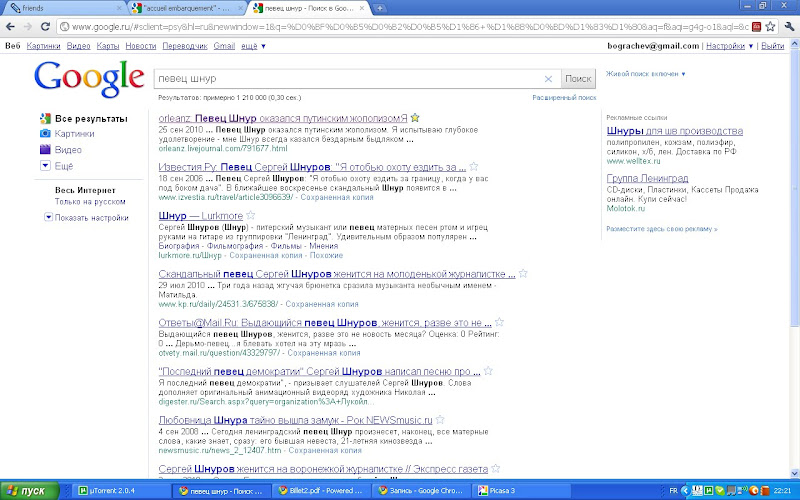Switch to µTorrent 2.0.4 in taskbar
This screenshot has height=500, width=800.
(120, 491)
